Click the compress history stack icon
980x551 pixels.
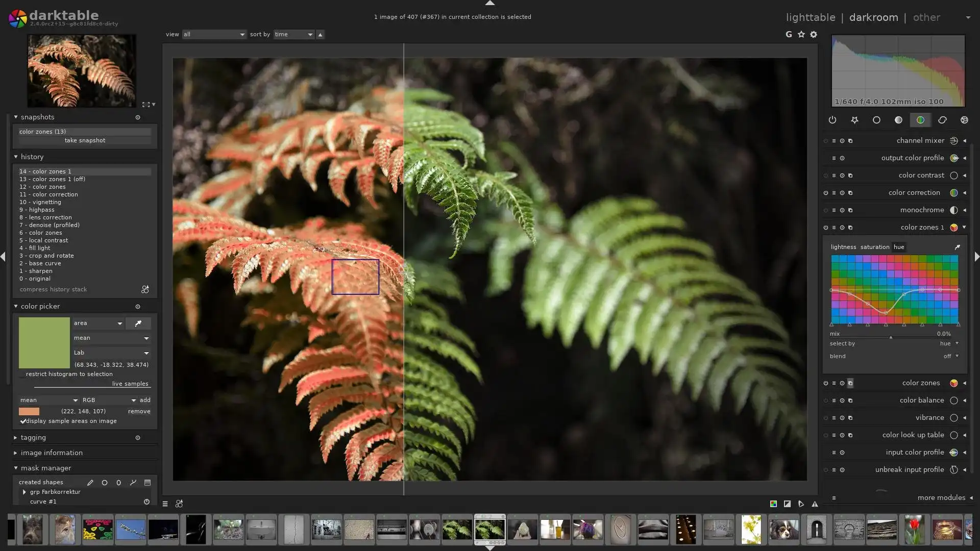point(145,289)
